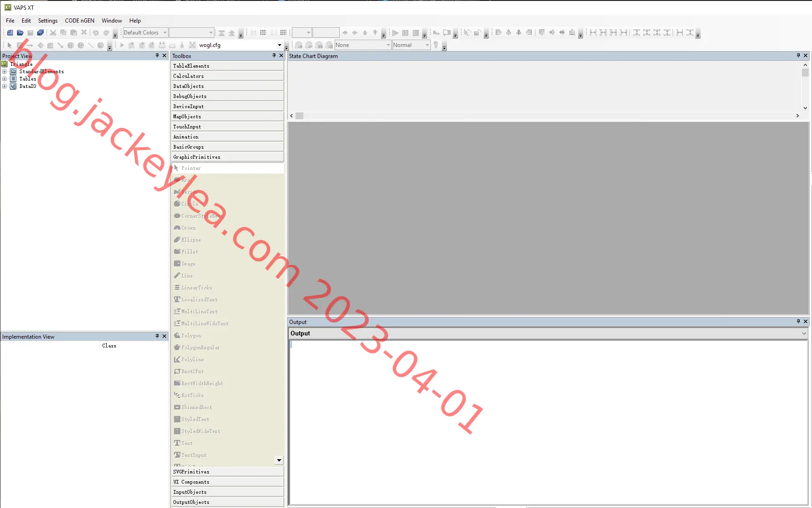Click the key icon next to Normal dropdown
Screen dimensions: 812x508
(x=436, y=45)
